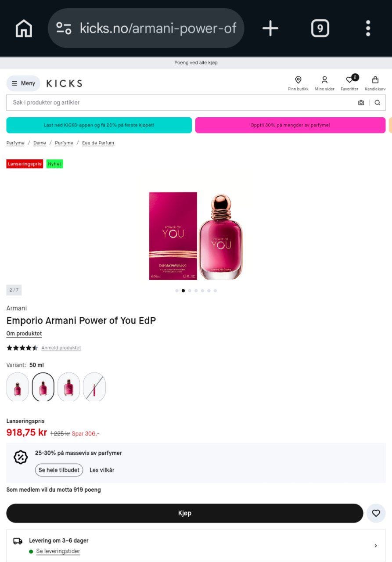The width and height of the screenshot is (392, 562).
Task: Select the crossed-out unavailable variant
Action: pyautogui.click(x=94, y=387)
